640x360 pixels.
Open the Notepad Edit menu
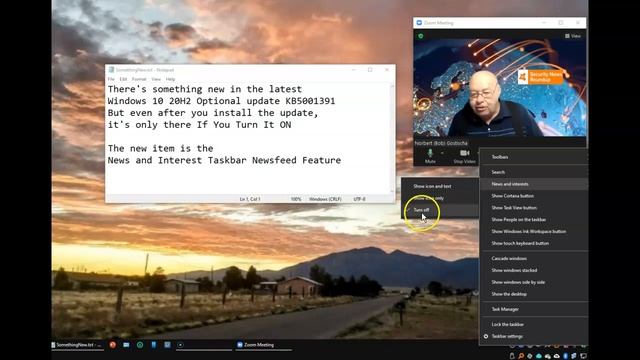click(123, 79)
